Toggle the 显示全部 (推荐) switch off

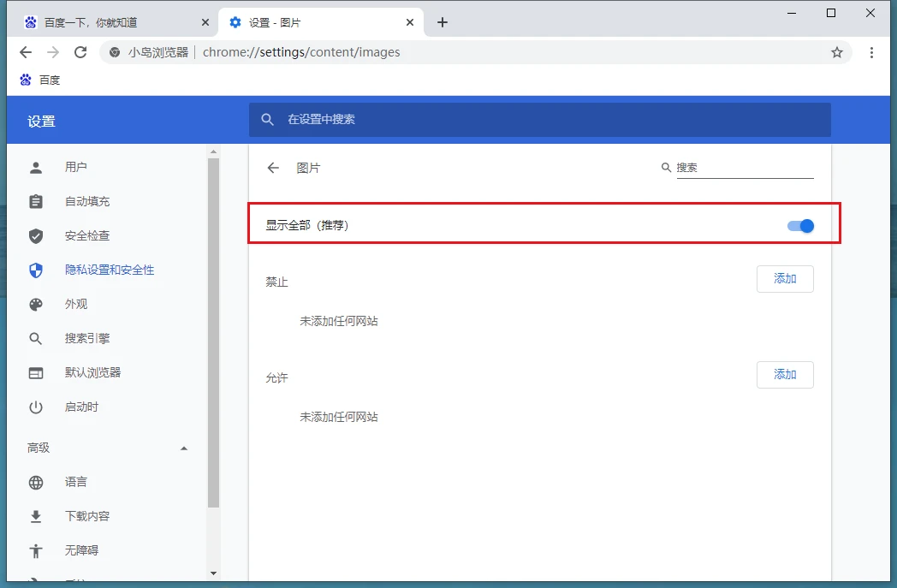coord(800,226)
